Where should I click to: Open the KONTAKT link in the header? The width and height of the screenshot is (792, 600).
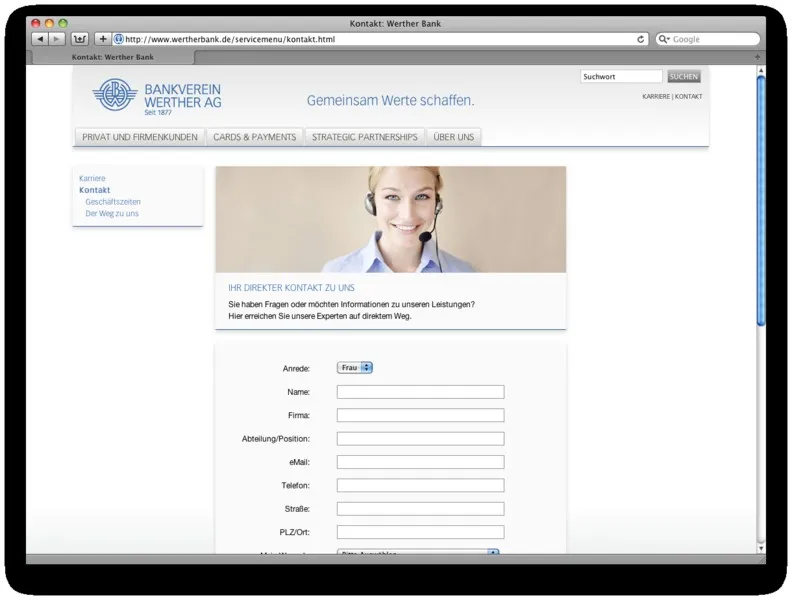688,96
